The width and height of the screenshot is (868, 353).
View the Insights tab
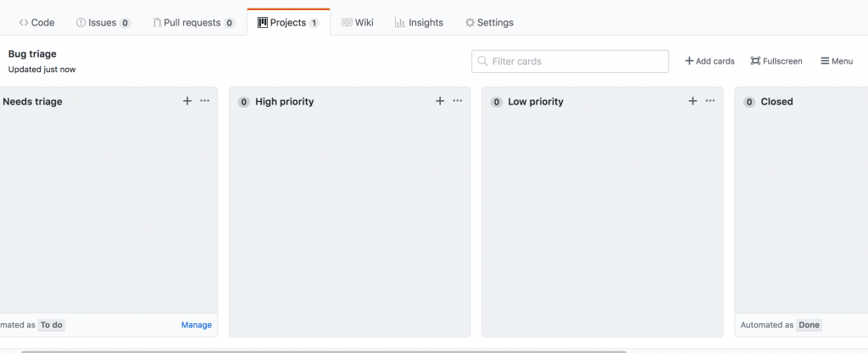pos(419,23)
